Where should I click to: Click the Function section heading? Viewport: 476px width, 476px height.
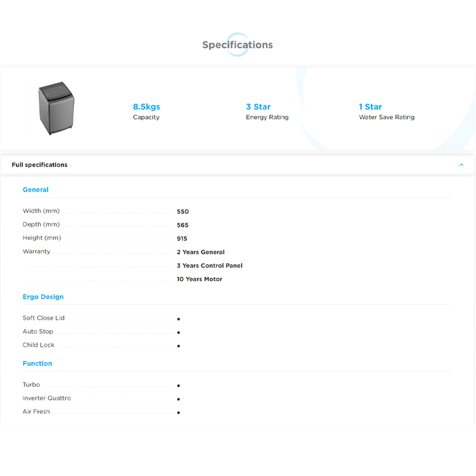click(37, 364)
